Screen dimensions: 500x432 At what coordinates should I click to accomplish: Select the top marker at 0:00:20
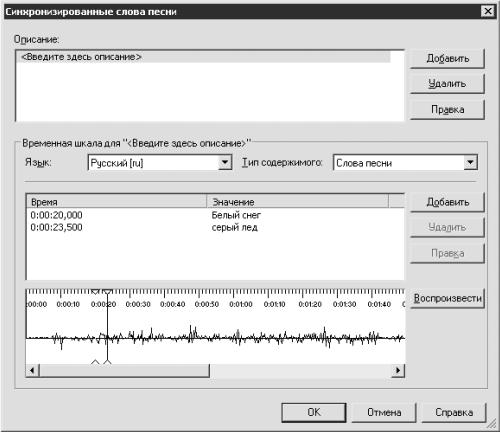95,292
